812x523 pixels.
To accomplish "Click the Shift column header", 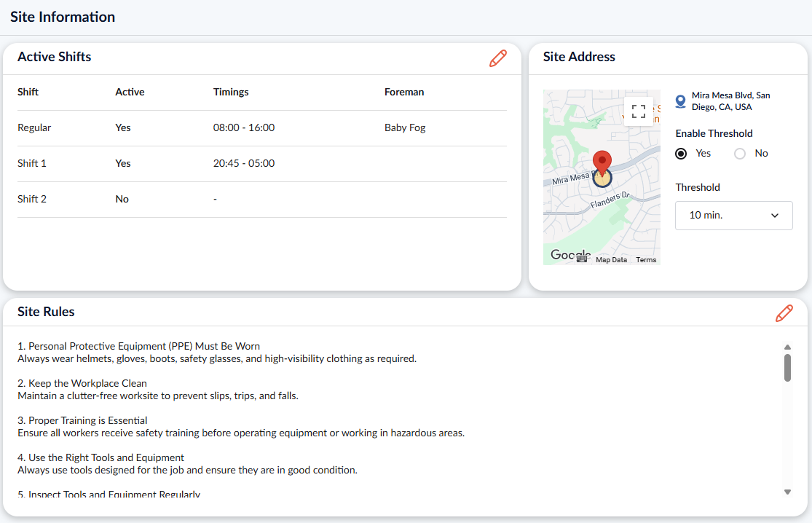I will [28, 93].
